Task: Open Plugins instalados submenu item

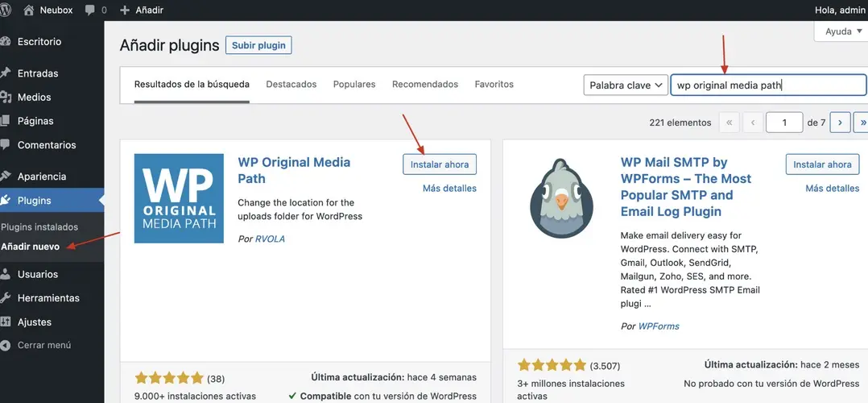Action: point(39,227)
